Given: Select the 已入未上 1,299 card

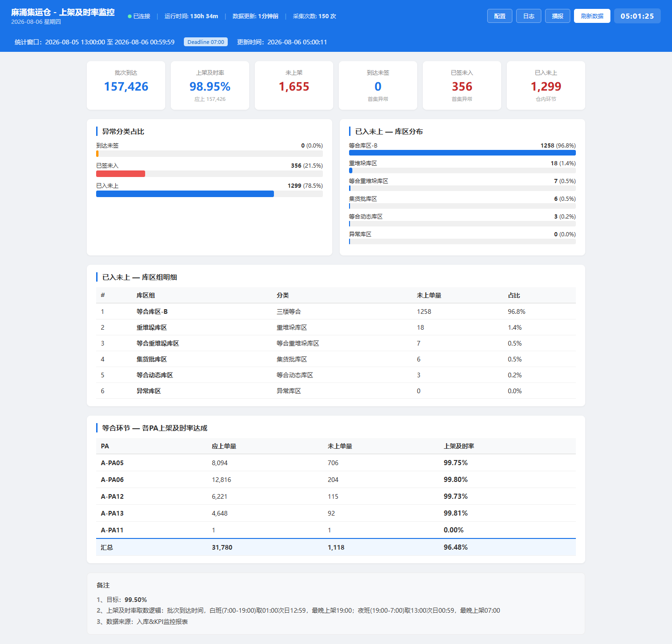Looking at the screenshot, I should pos(546,85).
